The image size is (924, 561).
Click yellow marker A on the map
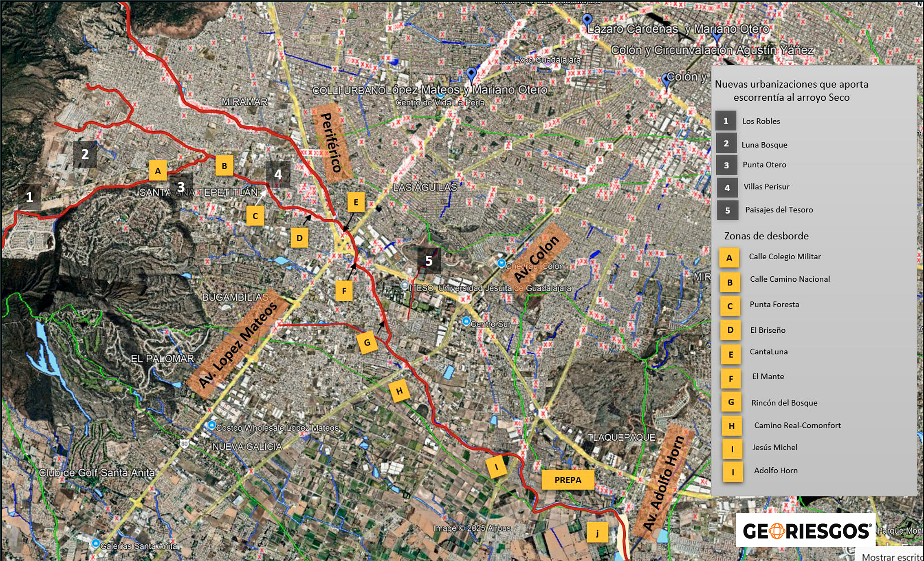[x=158, y=171]
